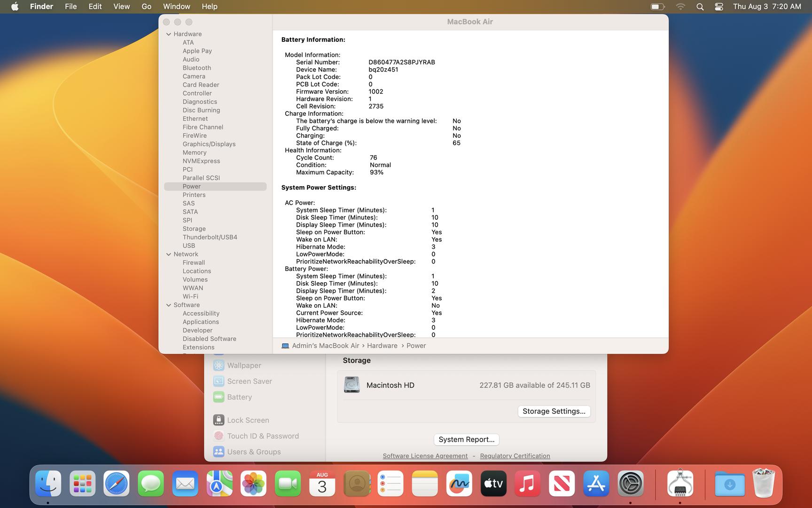The image size is (812, 508).
Task: Open the View menu
Action: click(122, 7)
